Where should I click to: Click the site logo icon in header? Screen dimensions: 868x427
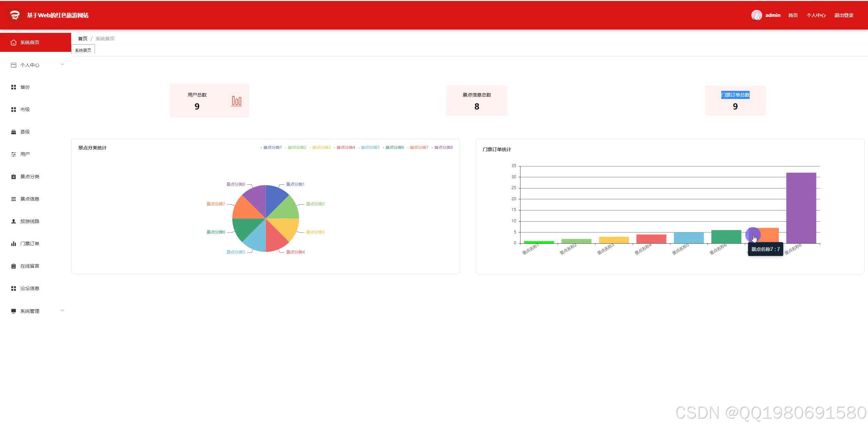click(x=15, y=15)
